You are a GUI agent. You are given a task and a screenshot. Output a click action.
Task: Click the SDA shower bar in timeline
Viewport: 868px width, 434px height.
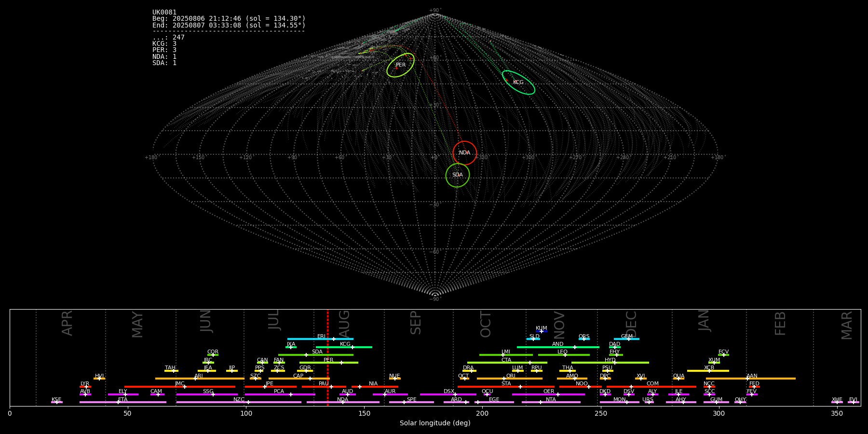coord(316,355)
